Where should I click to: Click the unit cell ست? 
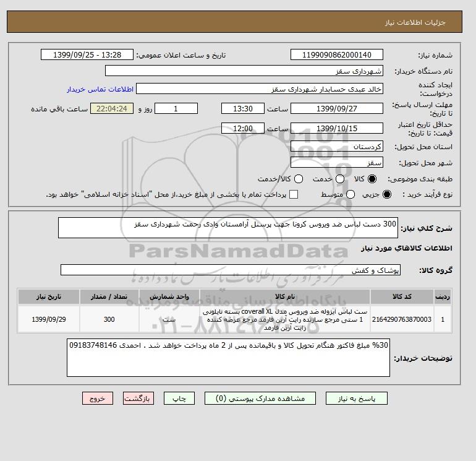point(169,319)
